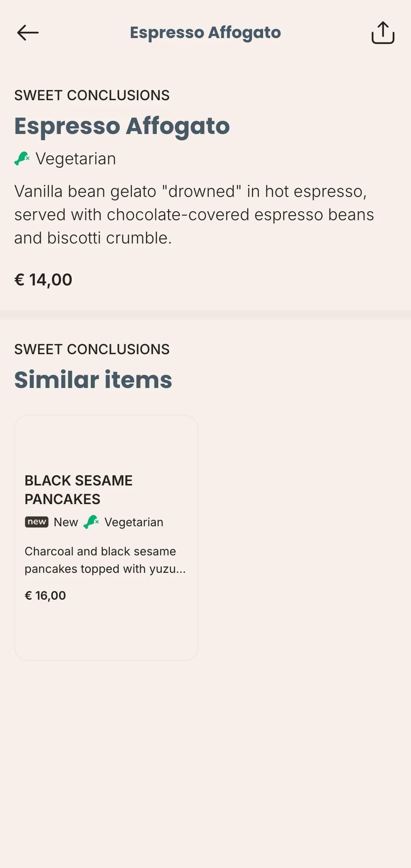Tap the vegetarian icon on pancakes card
The width and height of the screenshot is (411, 868).
pyautogui.click(x=91, y=522)
